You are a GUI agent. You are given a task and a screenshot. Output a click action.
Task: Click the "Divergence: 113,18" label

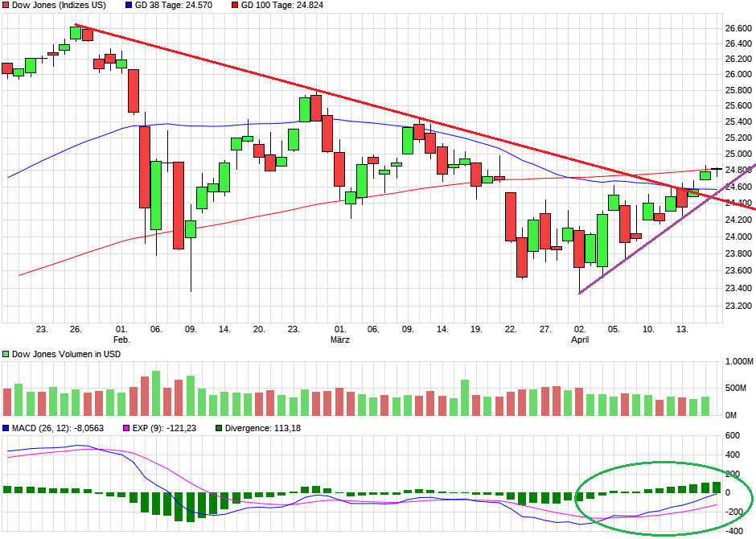[x=263, y=428]
